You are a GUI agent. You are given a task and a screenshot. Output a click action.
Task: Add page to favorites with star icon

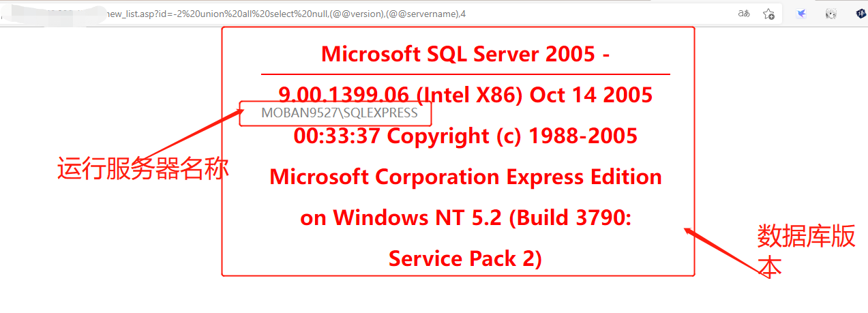pos(768,14)
